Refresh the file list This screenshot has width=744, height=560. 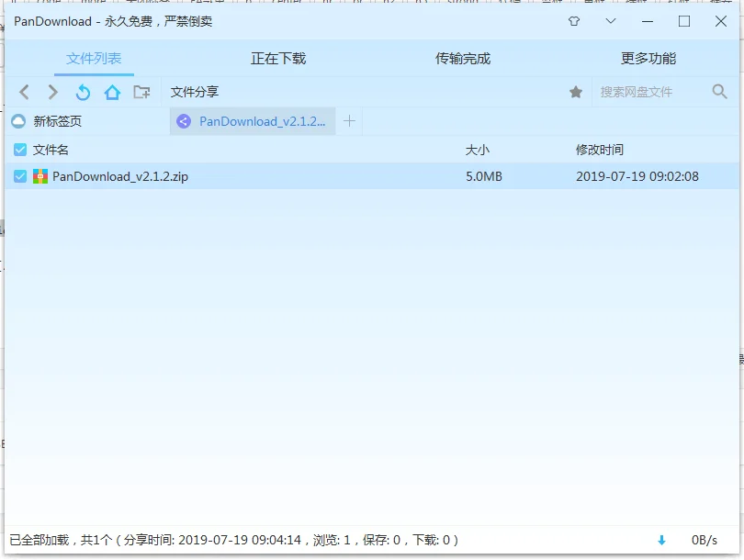tap(83, 92)
